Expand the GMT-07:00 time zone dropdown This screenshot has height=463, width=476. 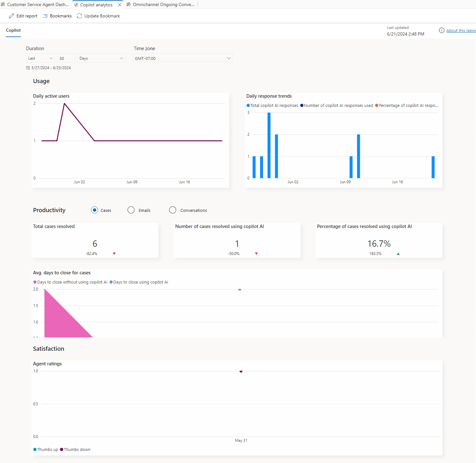pyautogui.click(x=183, y=58)
